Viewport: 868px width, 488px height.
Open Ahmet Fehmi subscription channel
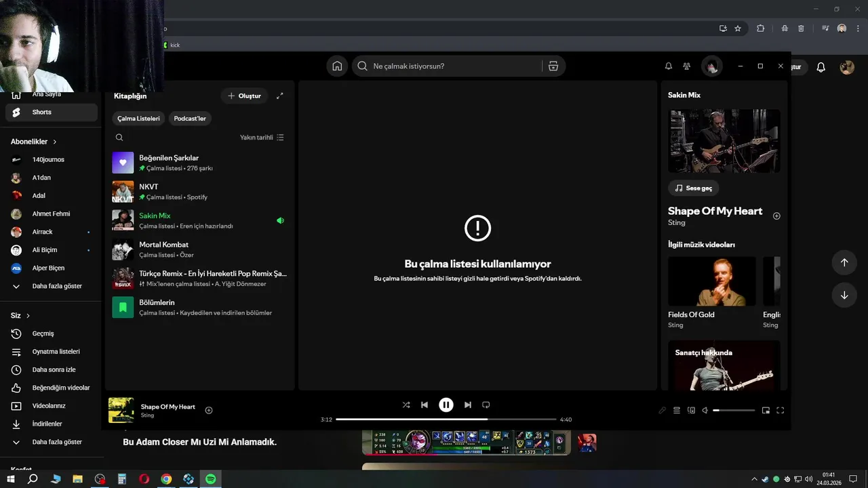click(52, 214)
